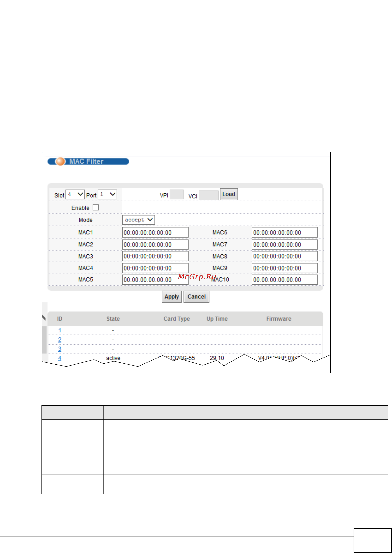Expand the Mode accept dropdown

click(x=138, y=220)
